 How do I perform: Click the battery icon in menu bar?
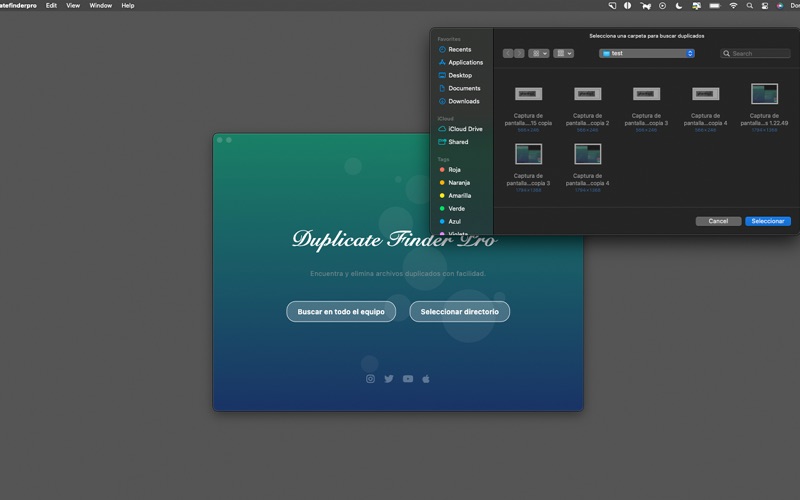[715, 6]
